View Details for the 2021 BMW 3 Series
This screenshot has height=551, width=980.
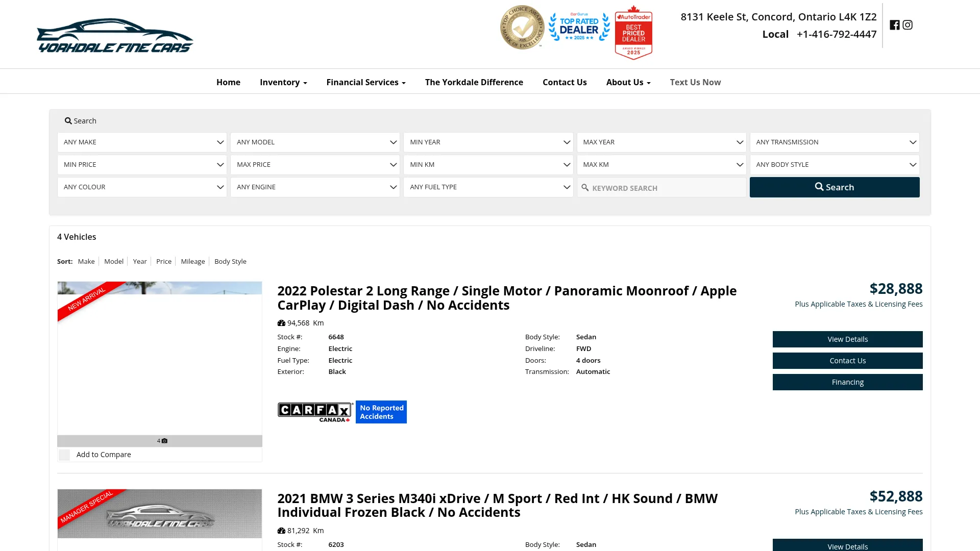[x=847, y=545]
